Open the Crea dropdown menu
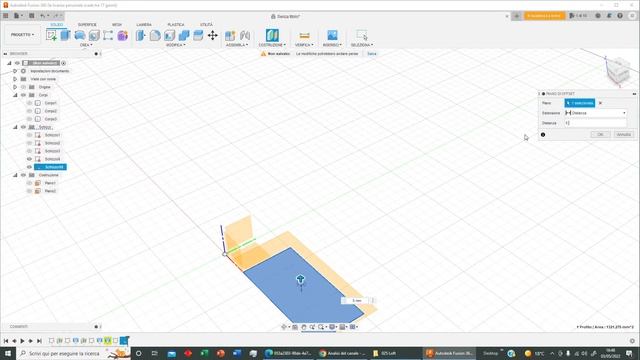 tap(86, 45)
